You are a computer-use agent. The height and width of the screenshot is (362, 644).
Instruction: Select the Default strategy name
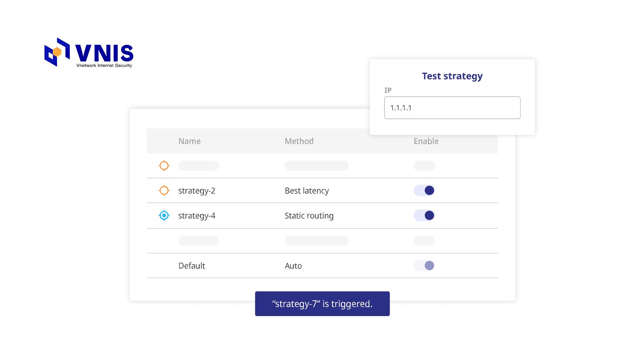(x=192, y=266)
